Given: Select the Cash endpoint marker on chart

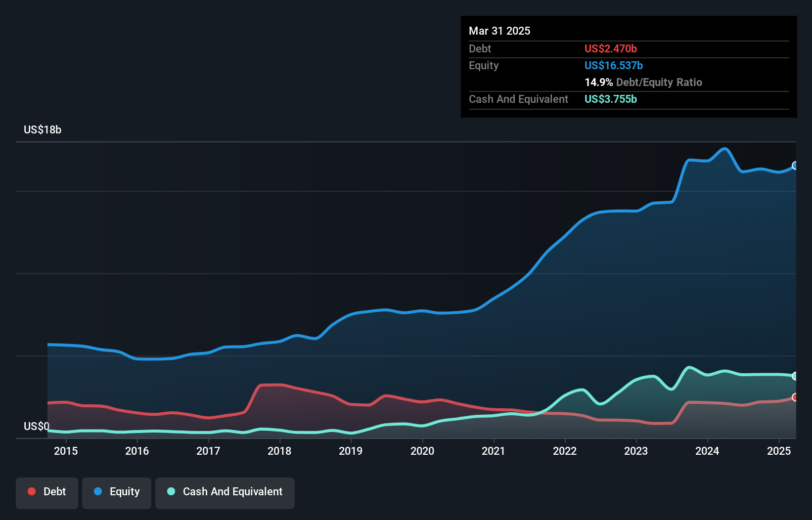Looking at the screenshot, I should coord(795,376).
